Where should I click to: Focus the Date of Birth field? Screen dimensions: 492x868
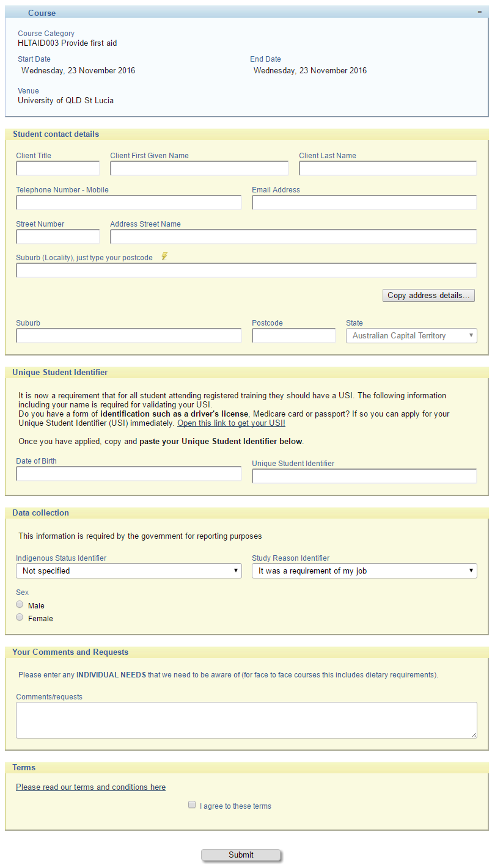(128, 474)
